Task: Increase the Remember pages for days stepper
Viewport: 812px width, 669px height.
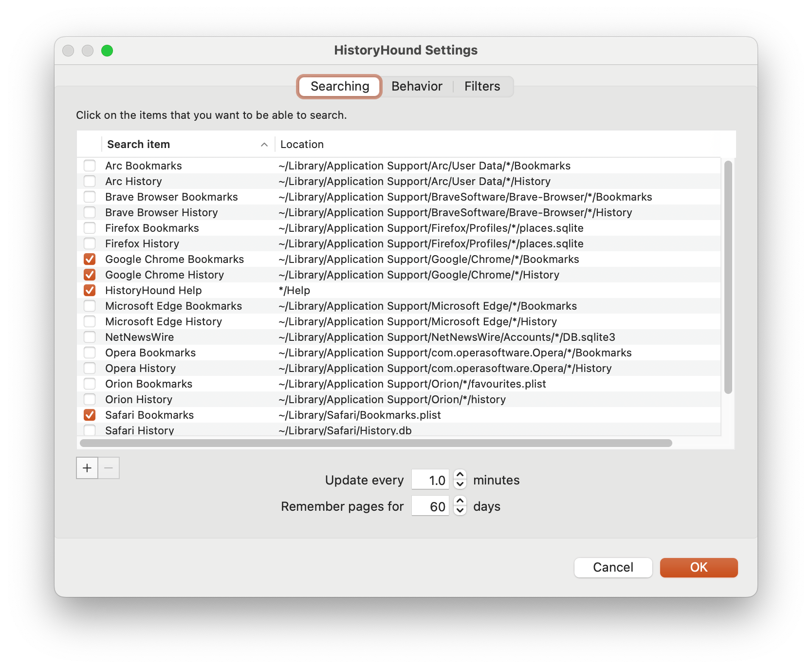Action: pyautogui.click(x=460, y=501)
